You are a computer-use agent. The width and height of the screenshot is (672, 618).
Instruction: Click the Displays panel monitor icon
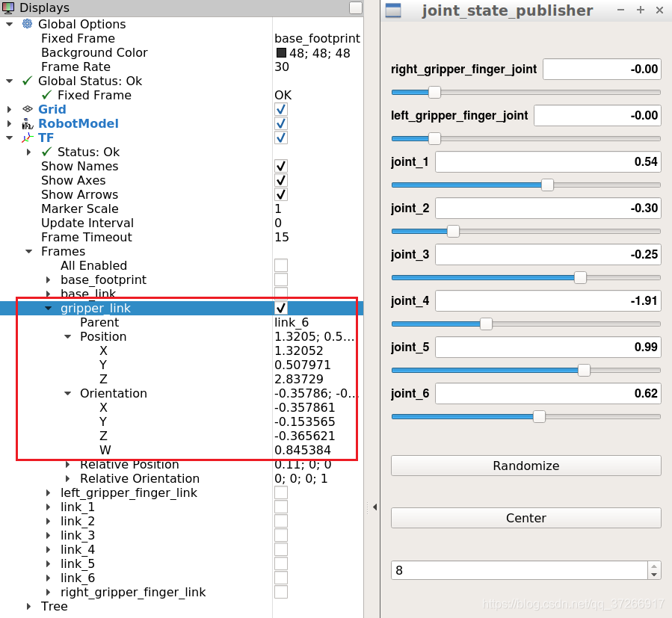pos(8,7)
